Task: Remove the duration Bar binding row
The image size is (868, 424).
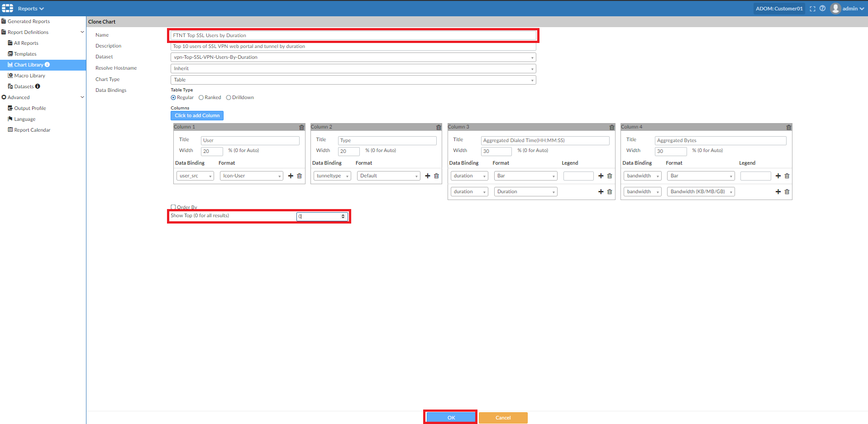Action: coord(610,176)
